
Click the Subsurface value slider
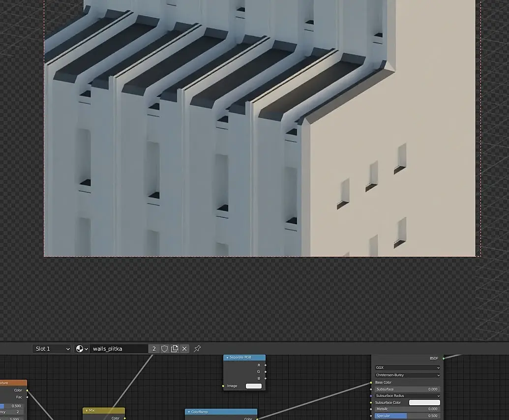tap(407, 389)
